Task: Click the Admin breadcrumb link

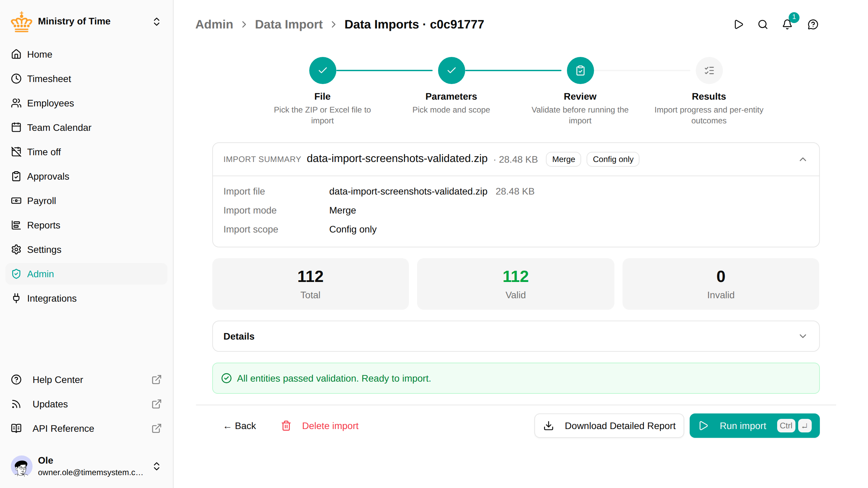Action: pyautogui.click(x=214, y=24)
